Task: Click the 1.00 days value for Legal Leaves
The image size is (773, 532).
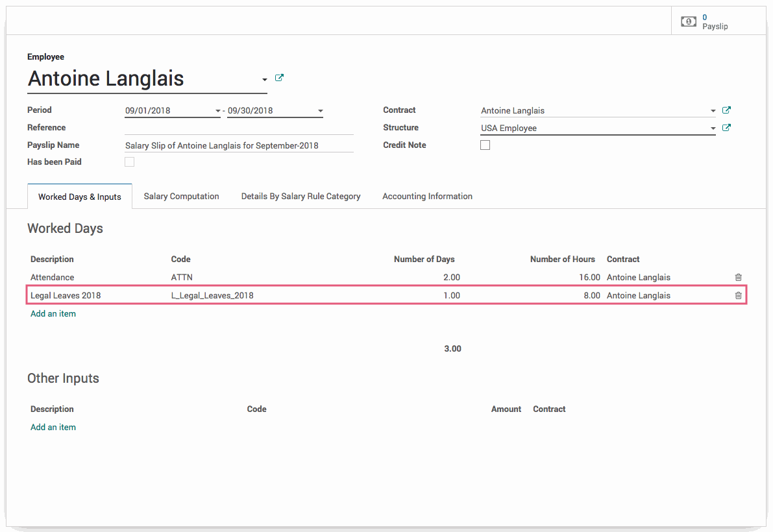Action: point(452,296)
